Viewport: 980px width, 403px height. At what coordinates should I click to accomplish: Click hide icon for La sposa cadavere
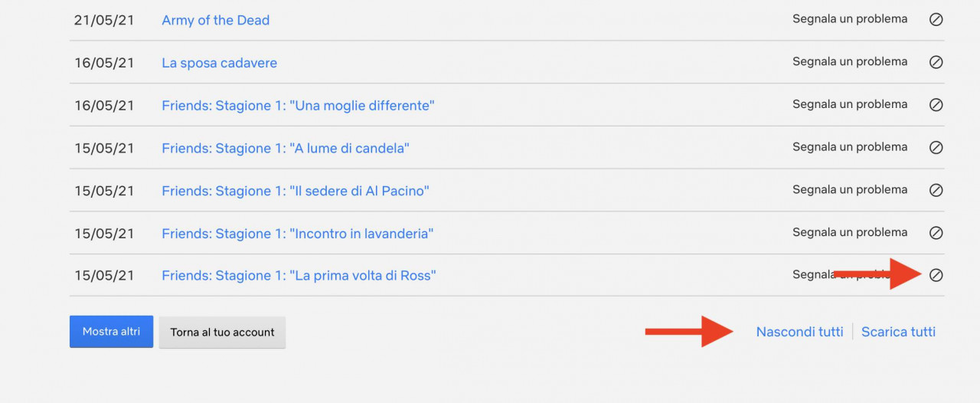point(936,63)
